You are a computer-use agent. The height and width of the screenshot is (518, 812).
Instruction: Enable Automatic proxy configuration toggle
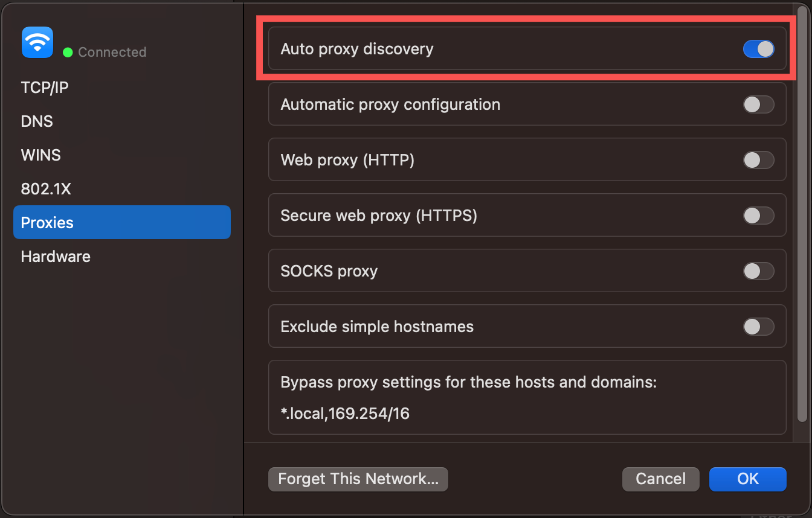pos(758,104)
